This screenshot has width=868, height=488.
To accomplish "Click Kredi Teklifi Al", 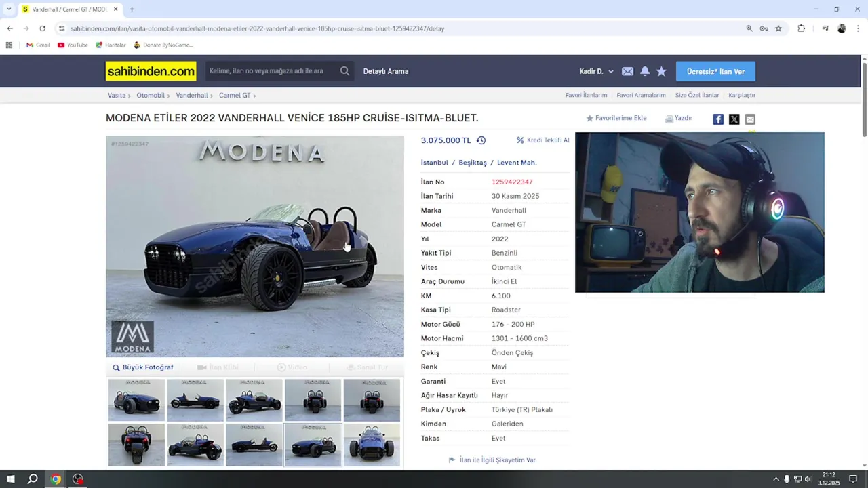I will [543, 140].
